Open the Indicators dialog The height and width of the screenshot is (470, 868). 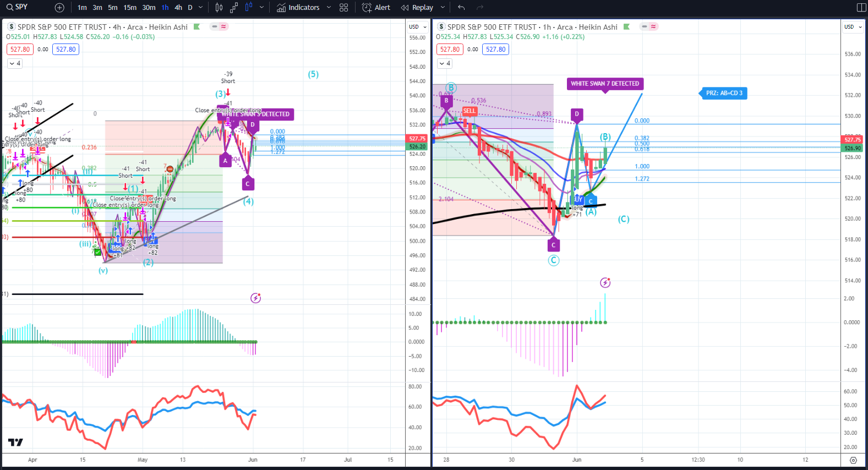coord(298,8)
